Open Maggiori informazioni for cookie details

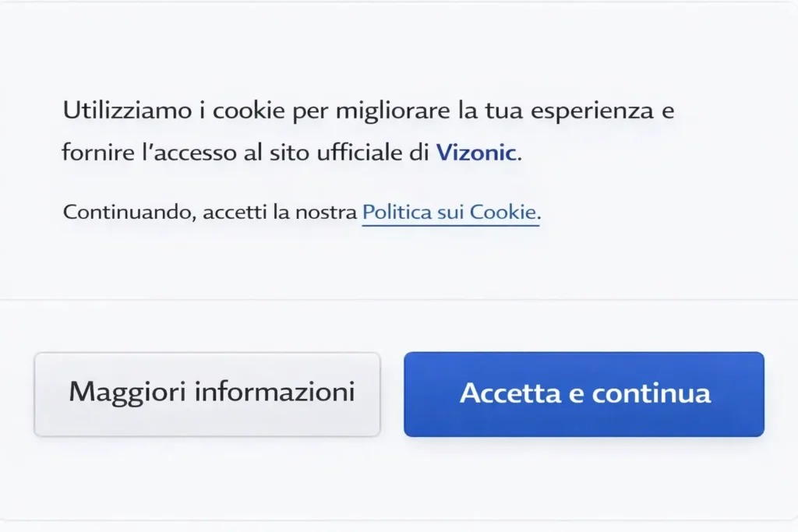click(207, 393)
